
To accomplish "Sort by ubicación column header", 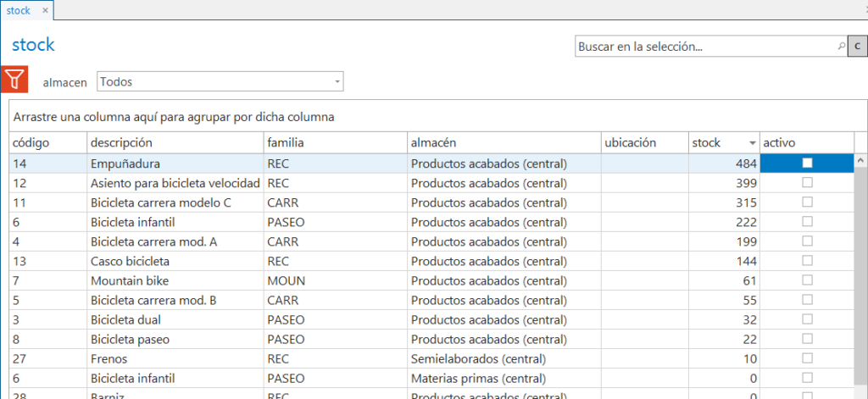I will coord(645,143).
